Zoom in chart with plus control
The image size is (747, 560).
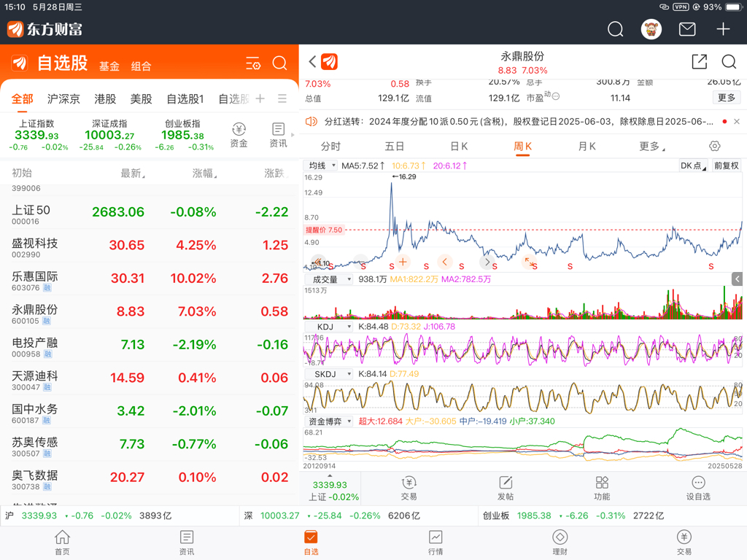[403, 262]
